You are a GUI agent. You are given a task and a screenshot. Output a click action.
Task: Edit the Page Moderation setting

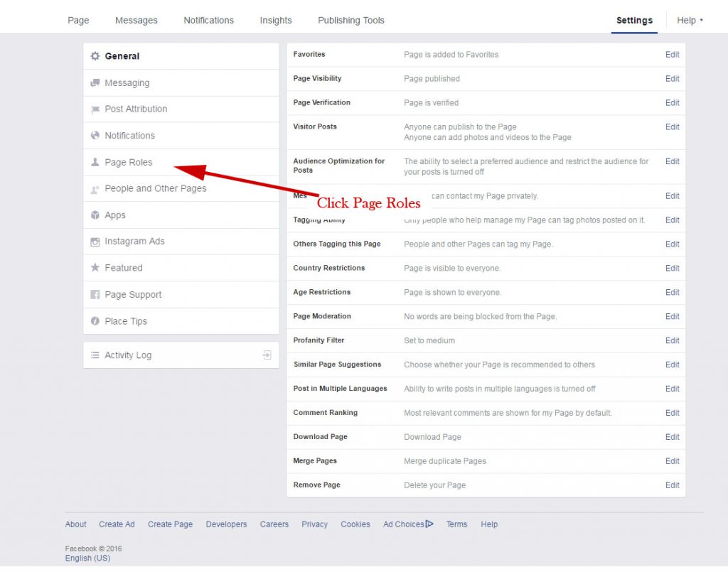[673, 317]
